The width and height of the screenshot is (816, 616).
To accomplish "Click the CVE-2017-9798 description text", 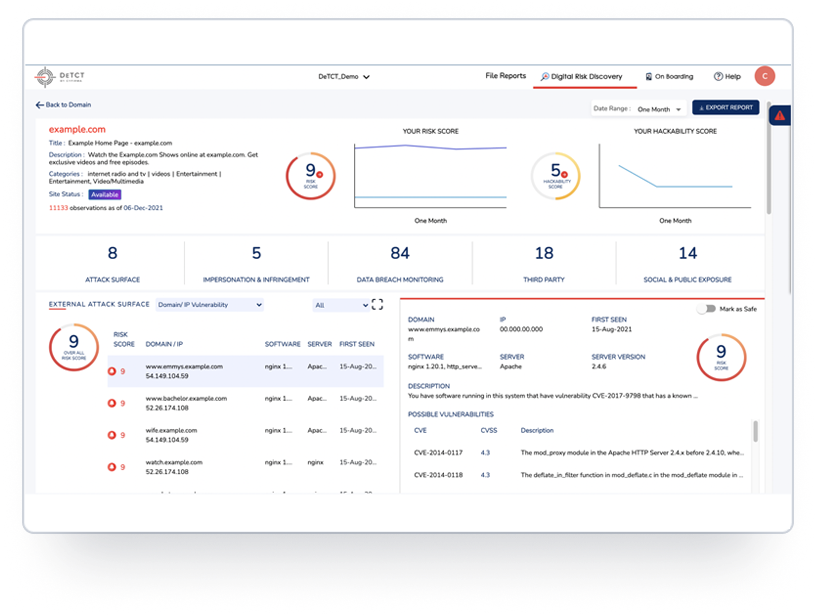I will click(553, 396).
